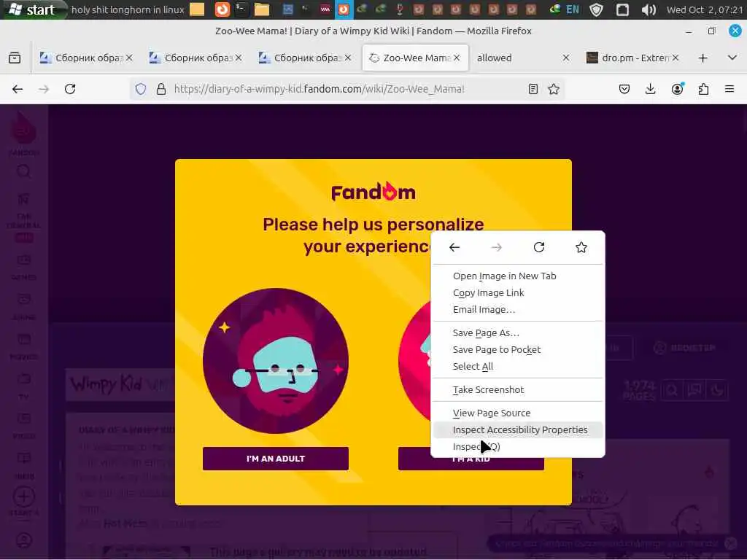Open the Firefox hamburger application menu
The image size is (747, 560).
click(729, 89)
